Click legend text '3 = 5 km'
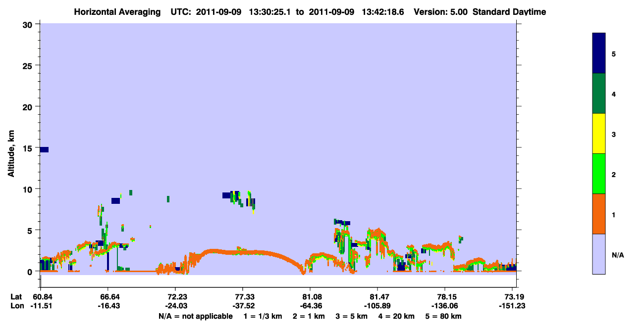 tap(352, 316)
